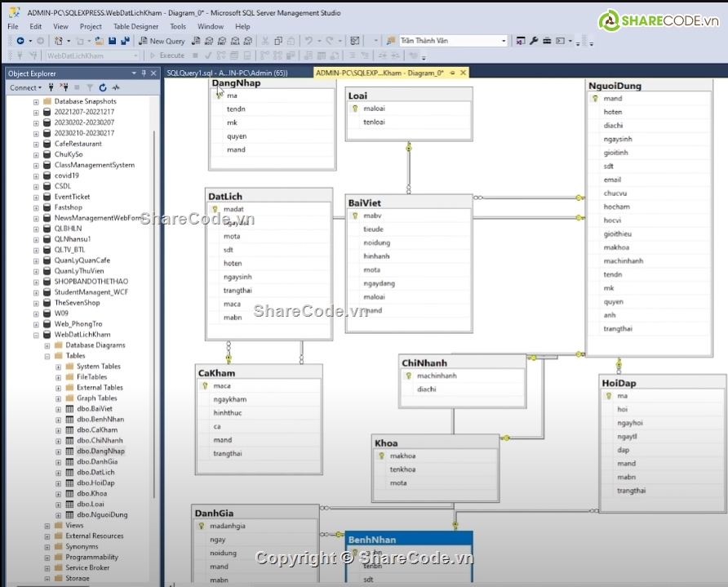Click the Analysis Services MDX Query icon

click(x=210, y=41)
